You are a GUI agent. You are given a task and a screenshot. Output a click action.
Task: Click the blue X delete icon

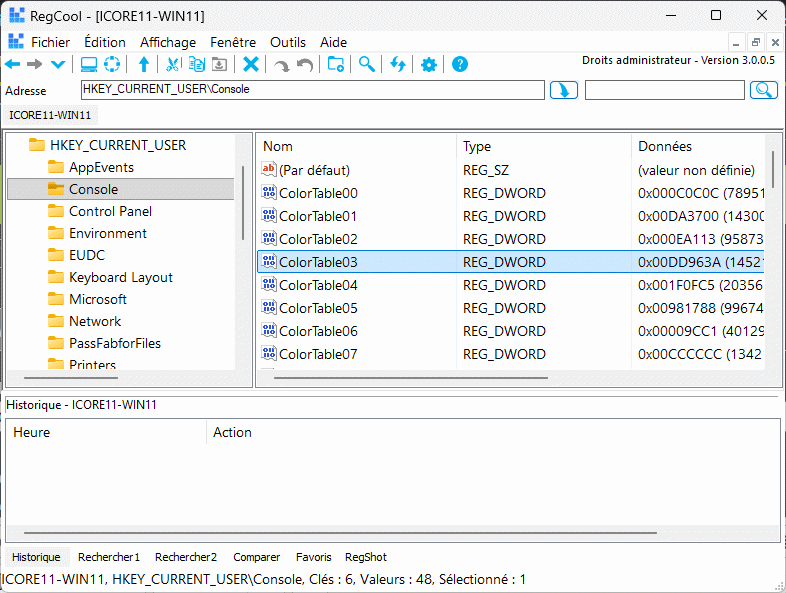pos(251,65)
